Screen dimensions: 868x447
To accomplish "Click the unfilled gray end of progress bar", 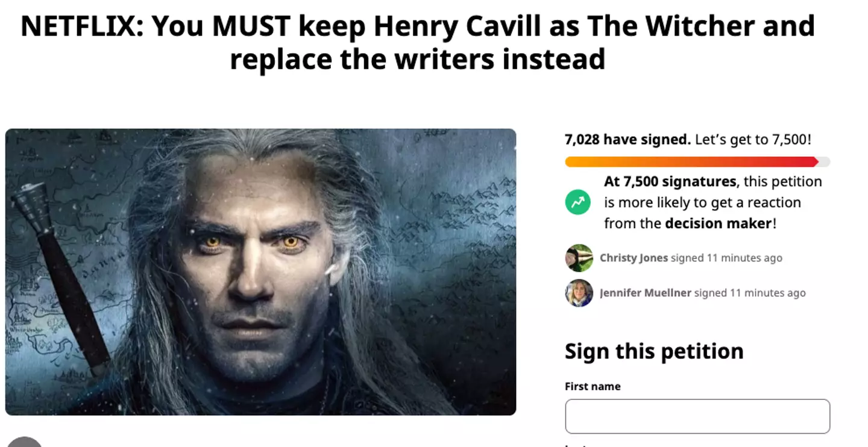I will (x=825, y=161).
